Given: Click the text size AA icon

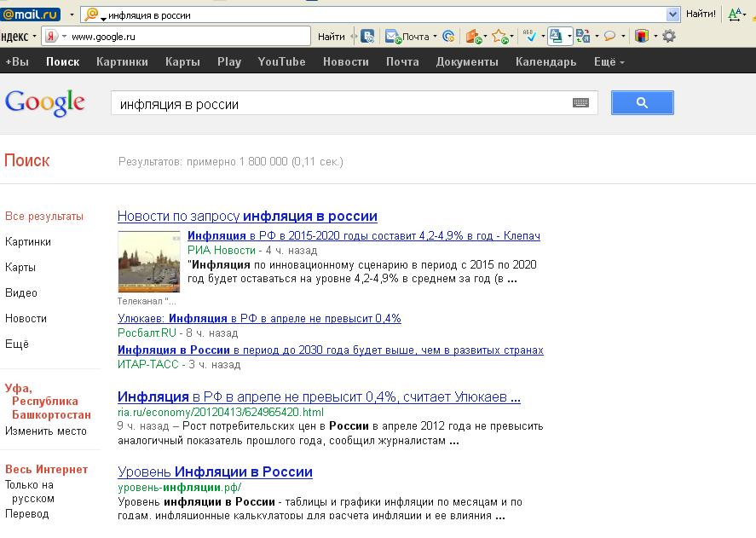Looking at the screenshot, I should (x=735, y=14).
